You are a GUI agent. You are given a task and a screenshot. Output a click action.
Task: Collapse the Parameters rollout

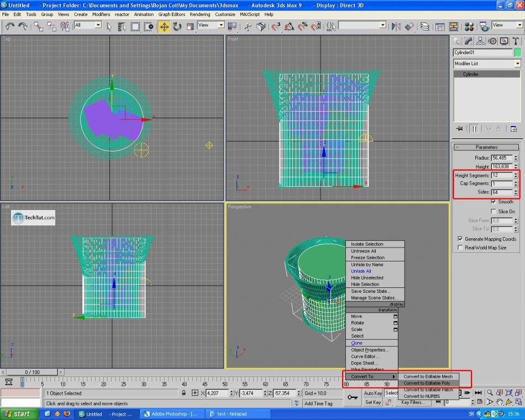pos(486,148)
